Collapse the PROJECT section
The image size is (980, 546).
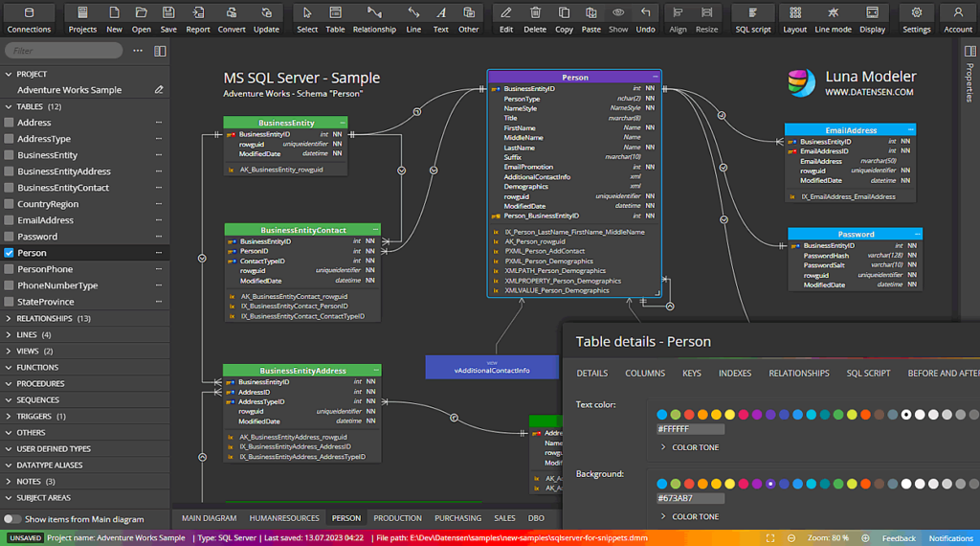pyautogui.click(x=9, y=74)
